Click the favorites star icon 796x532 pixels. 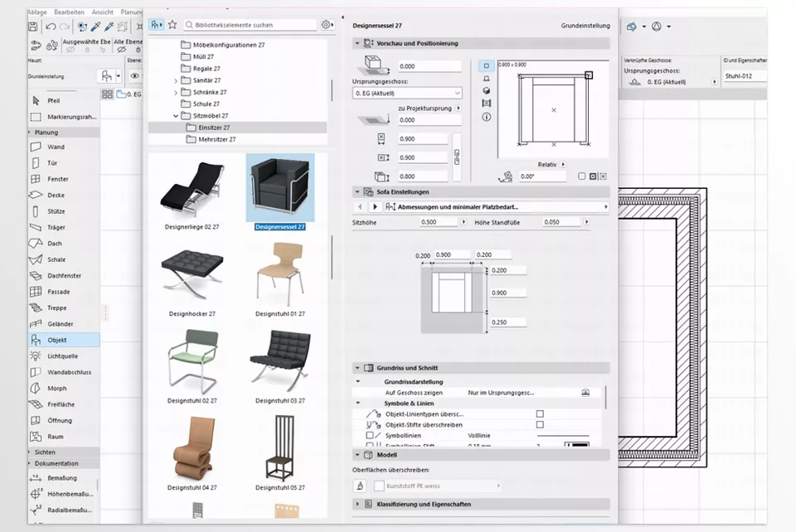pyautogui.click(x=172, y=24)
